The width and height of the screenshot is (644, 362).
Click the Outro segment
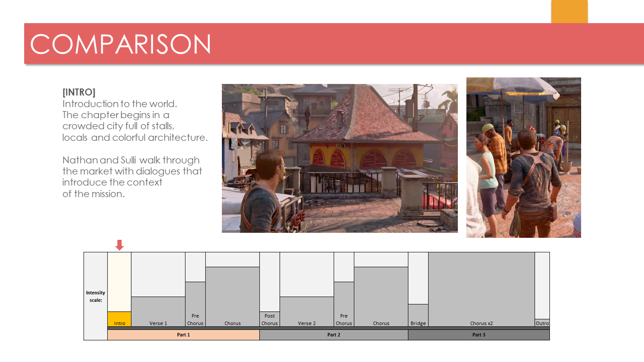point(542,323)
